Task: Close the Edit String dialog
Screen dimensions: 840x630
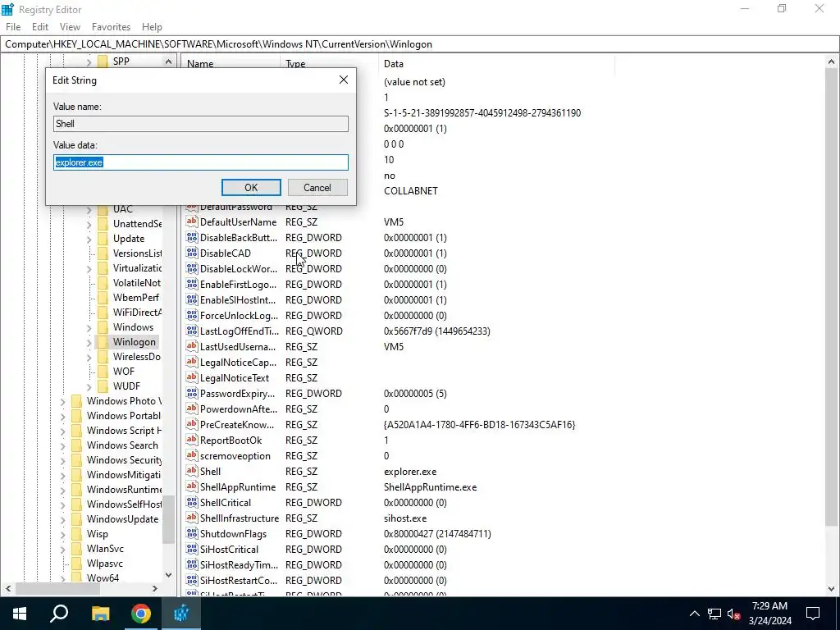Action: (344, 80)
